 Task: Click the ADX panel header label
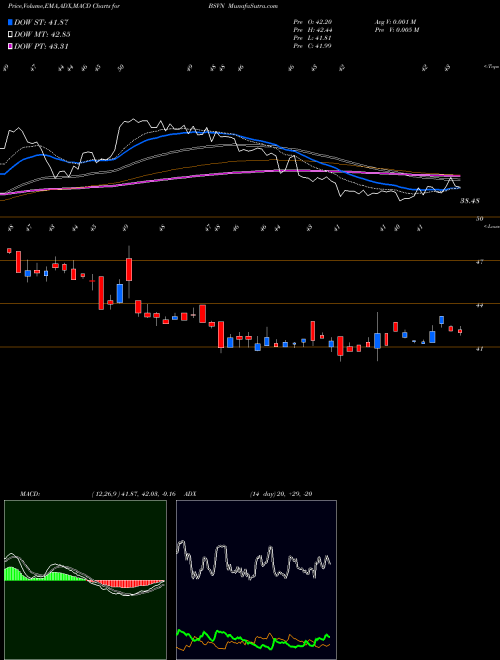click(x=191, y=494)
